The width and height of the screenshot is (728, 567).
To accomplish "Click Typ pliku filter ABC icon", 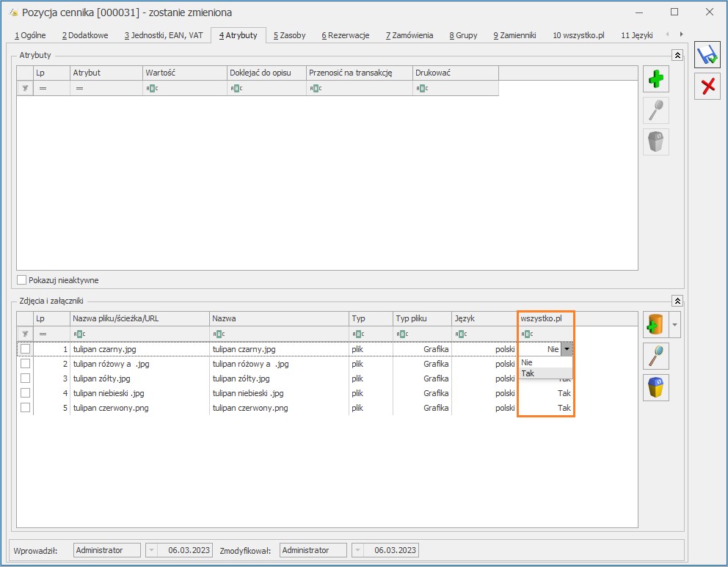I will [x=402, y=334].
